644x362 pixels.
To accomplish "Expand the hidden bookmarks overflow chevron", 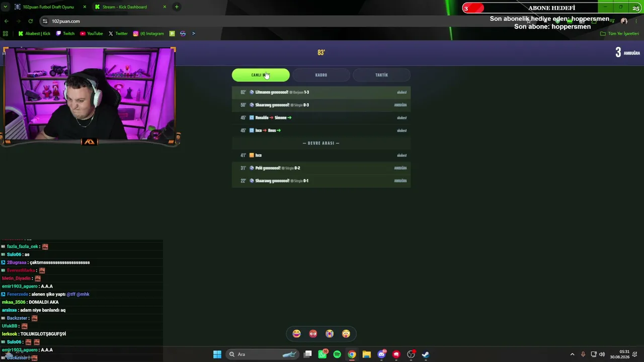I will (x=194, y=34).
